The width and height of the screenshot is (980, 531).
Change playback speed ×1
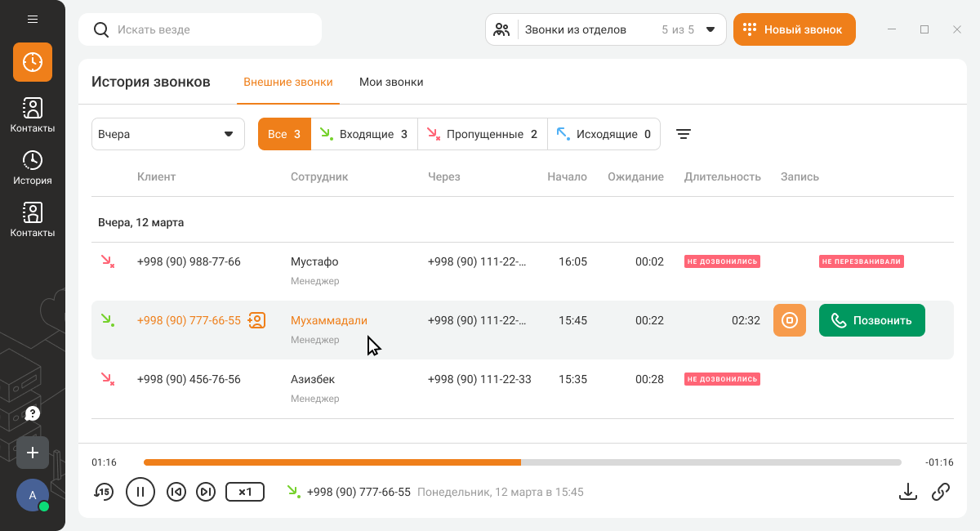click(x=245, y=492)
